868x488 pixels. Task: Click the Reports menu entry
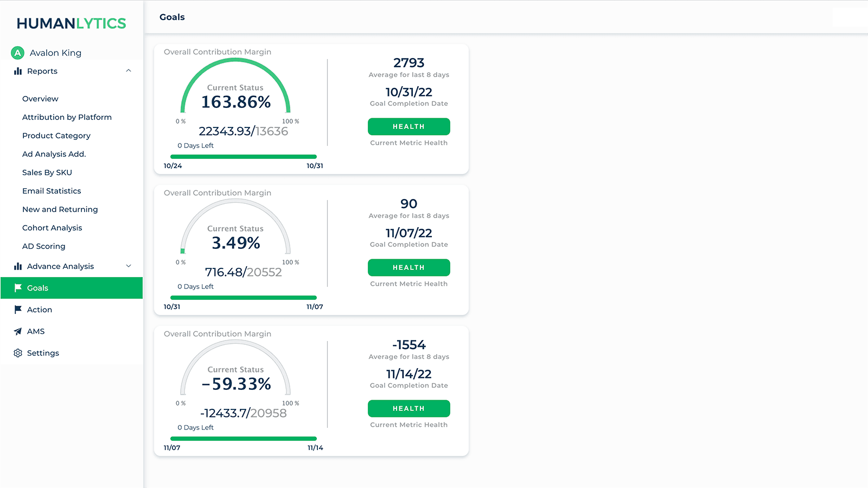(x=42, y=71)
